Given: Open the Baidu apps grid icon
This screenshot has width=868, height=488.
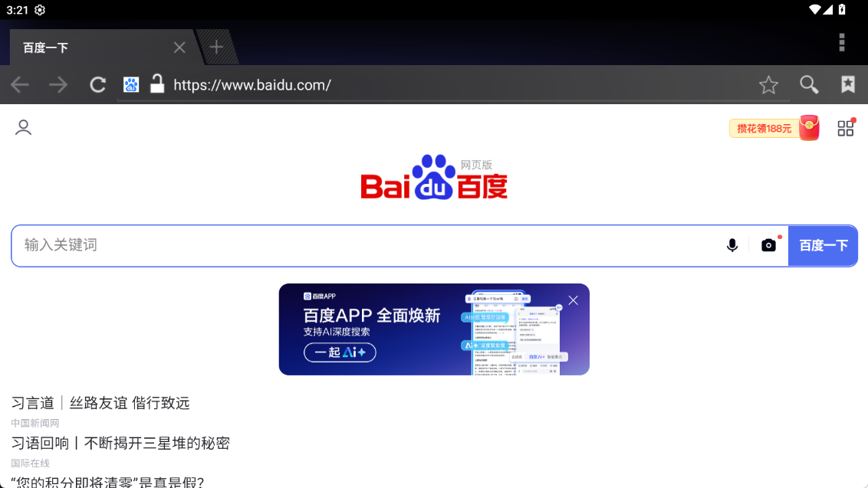Looking at the screenshot, I should tap(846, 128).
